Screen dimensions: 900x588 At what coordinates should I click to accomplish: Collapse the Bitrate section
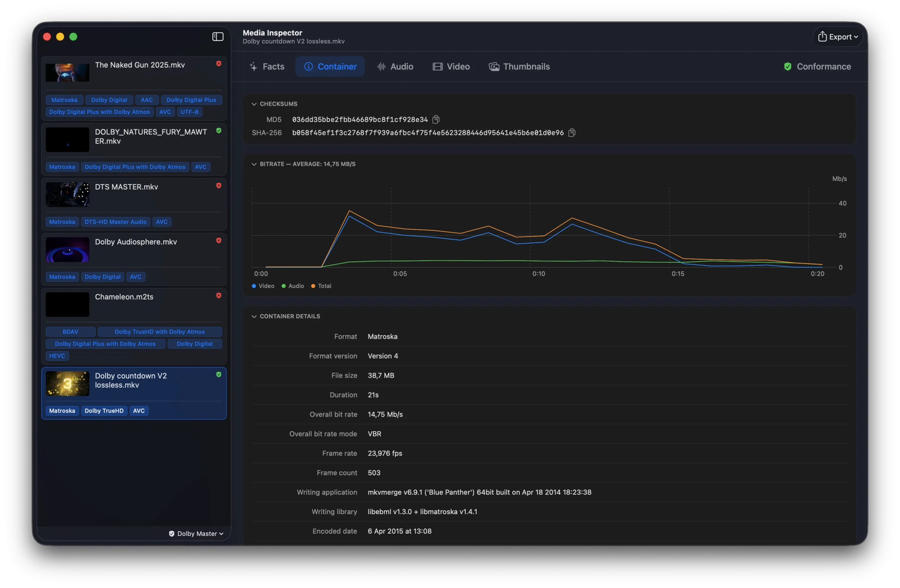pos(254,164)
